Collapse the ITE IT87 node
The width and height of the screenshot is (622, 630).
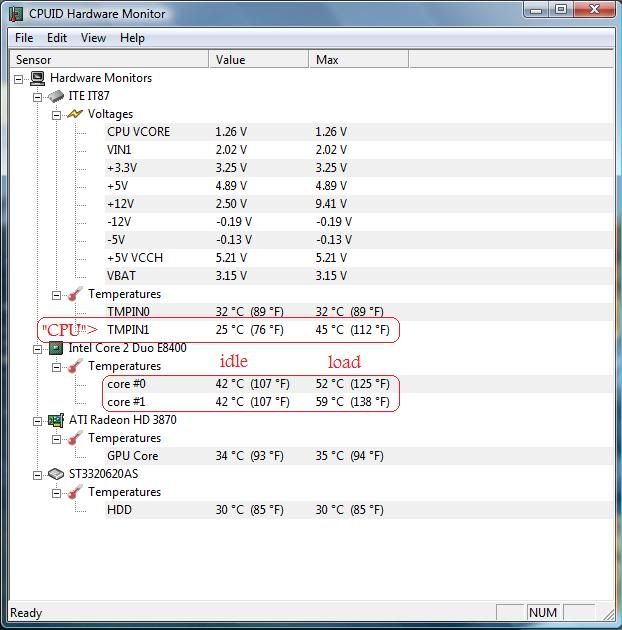point(37,97)
